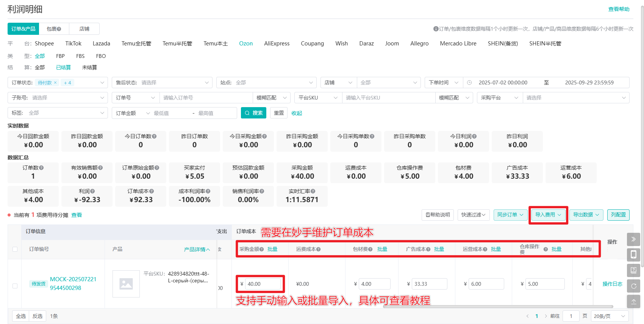Click the 采购金额 input showing 40.00
This screenshot has height=324, width=644.
tap(263, 284)
